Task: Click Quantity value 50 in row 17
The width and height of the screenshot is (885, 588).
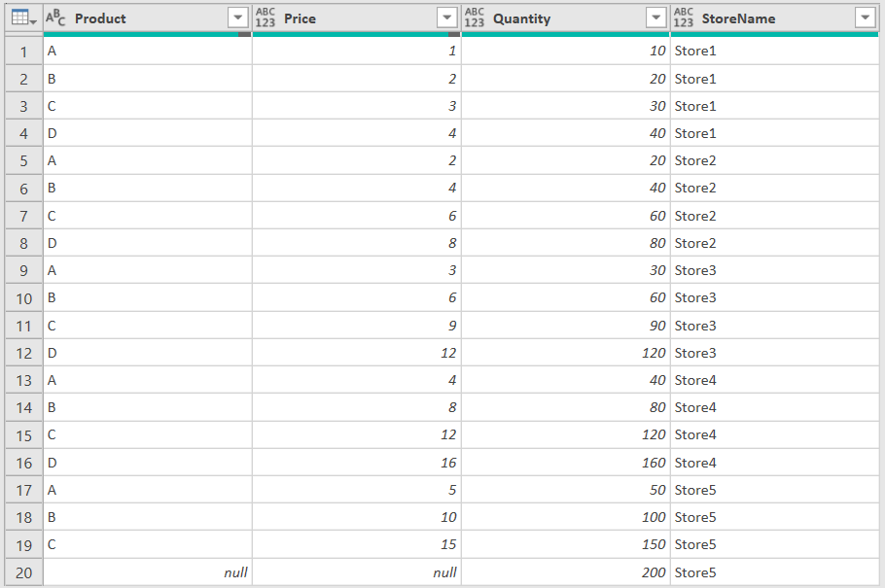Action: [x=566, y=490]
